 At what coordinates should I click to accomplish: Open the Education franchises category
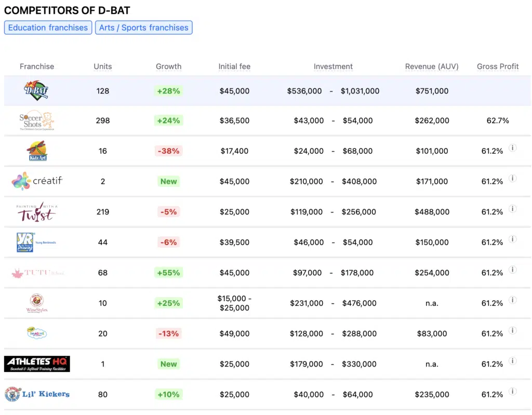[x=48, y=28]
